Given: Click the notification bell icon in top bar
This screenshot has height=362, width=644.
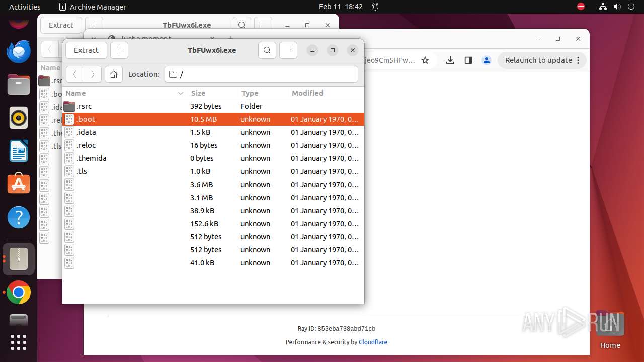Looking at the screenshot, I should [375, 7].
